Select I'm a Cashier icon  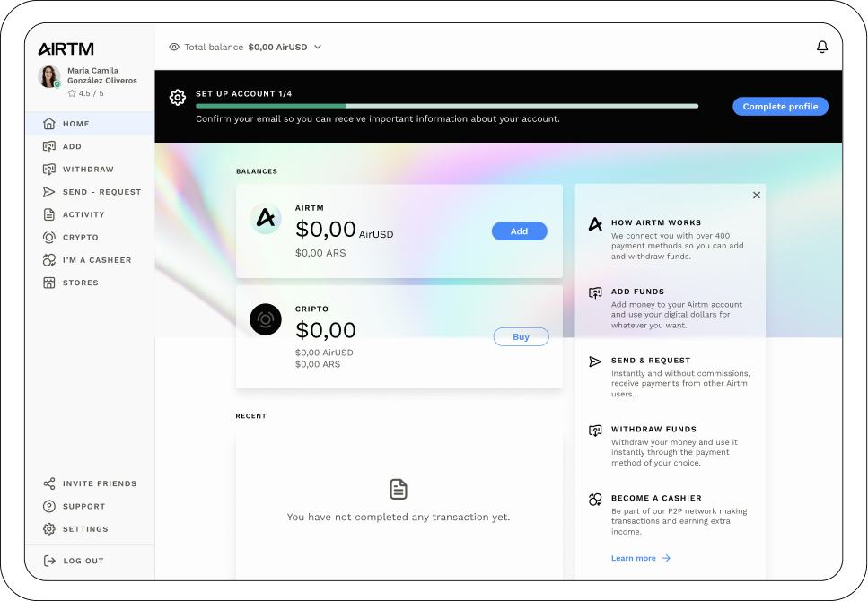click(x=49, y=259)
